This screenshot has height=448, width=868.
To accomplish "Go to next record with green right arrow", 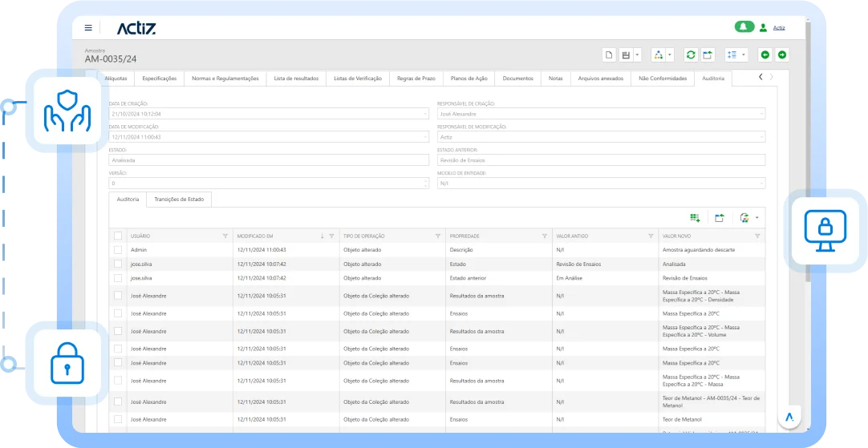I will click(782, 54).
